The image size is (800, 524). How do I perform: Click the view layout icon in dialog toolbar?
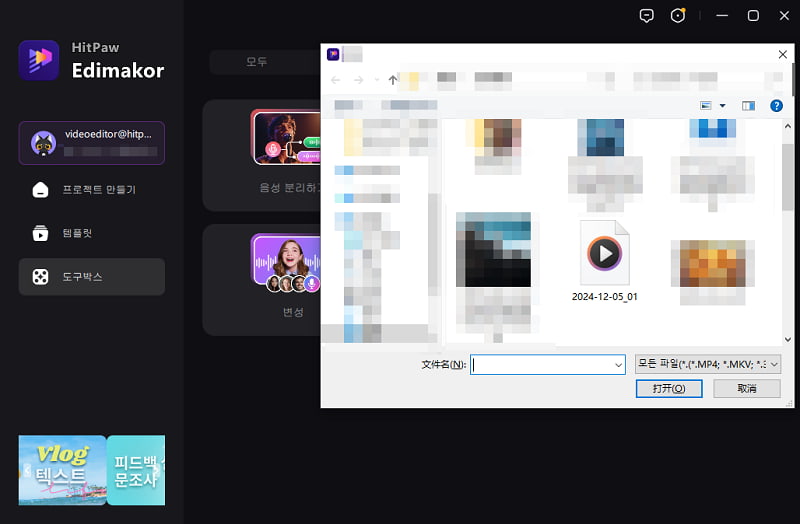click(x=706, y=105)
